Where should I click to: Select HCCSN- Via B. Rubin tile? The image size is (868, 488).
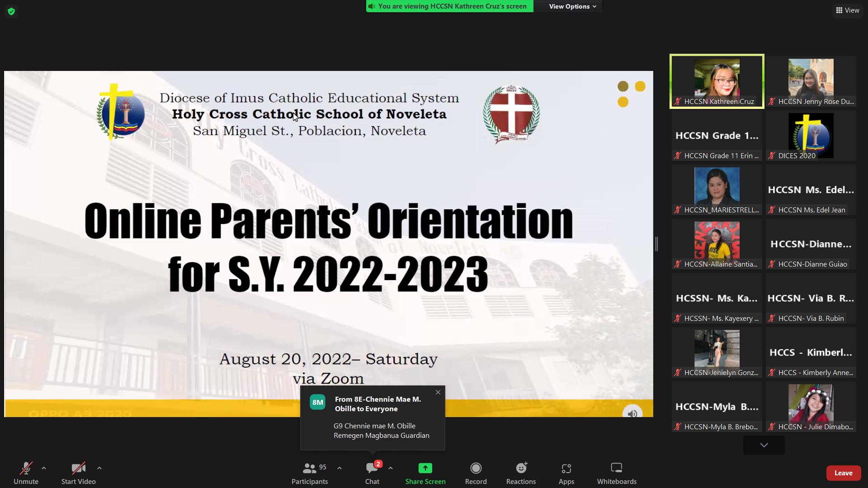[x=811, y=298]
